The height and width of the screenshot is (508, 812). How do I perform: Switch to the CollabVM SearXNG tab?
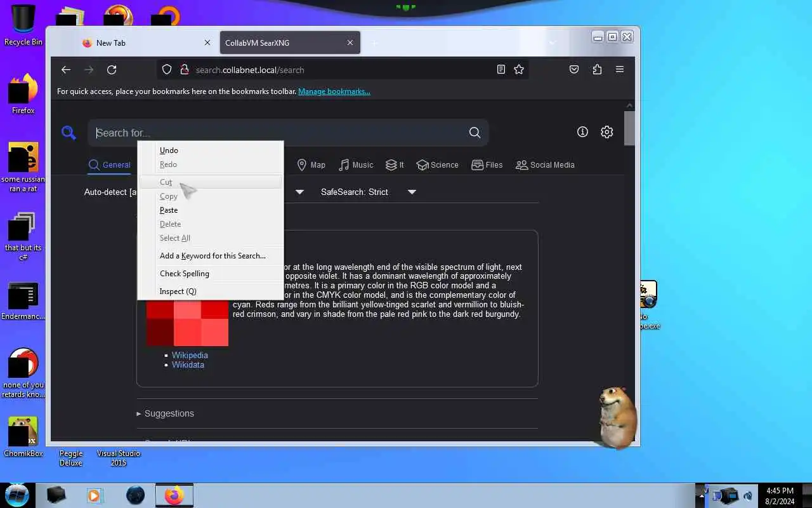pyautogui.click(x=290, y=43)
